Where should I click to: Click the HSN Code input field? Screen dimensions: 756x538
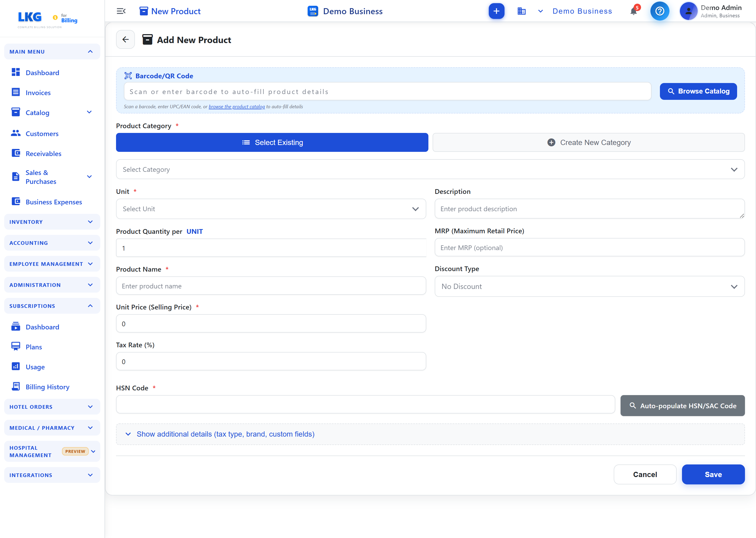tap(365, 405)
